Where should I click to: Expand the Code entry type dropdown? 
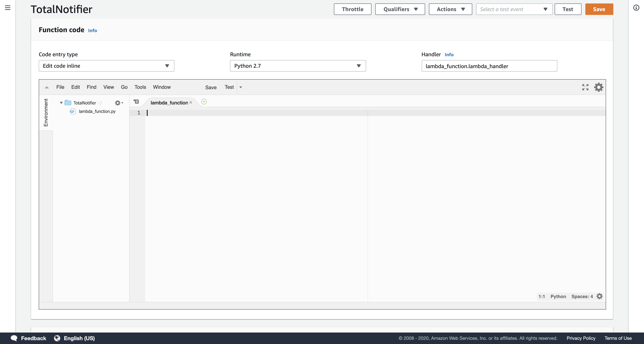[106, 66]
